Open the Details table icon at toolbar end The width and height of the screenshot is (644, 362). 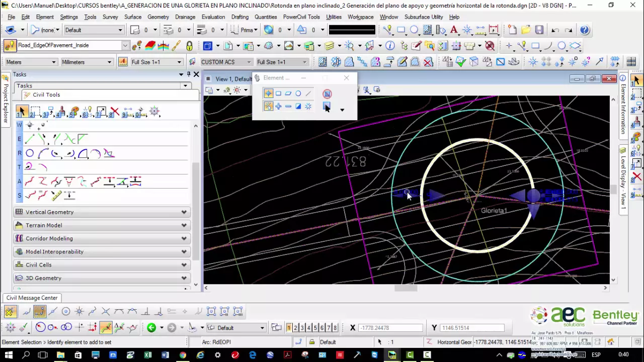click(x=631, y=62)
